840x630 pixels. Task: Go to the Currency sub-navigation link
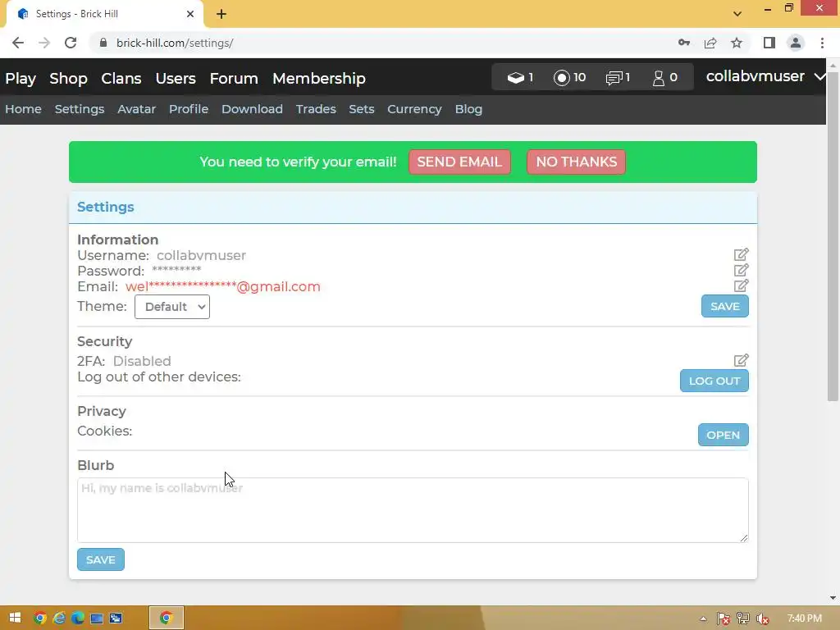414,109
